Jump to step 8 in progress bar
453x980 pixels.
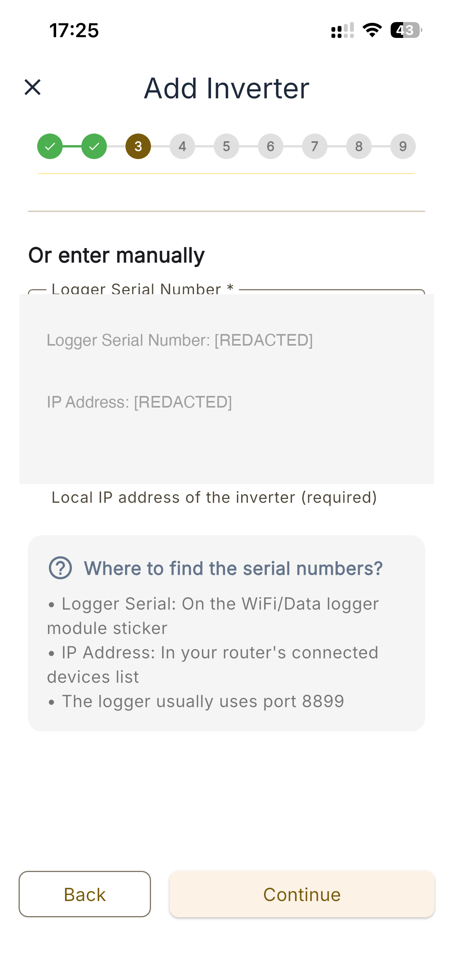click(359, 146)
